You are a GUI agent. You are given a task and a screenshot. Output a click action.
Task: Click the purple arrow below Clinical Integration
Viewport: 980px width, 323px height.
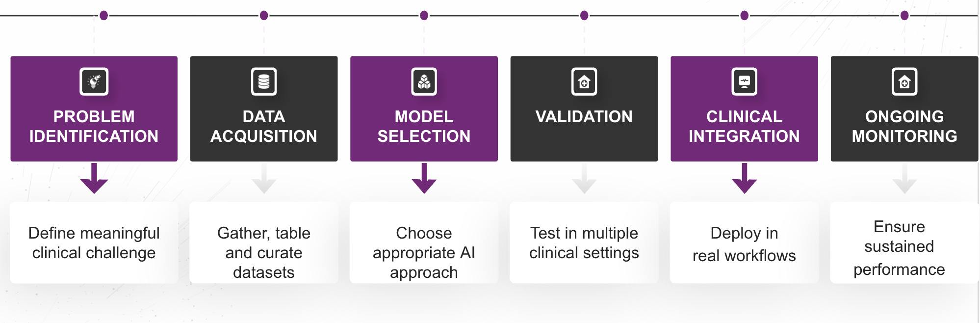[x=744, y=179]
